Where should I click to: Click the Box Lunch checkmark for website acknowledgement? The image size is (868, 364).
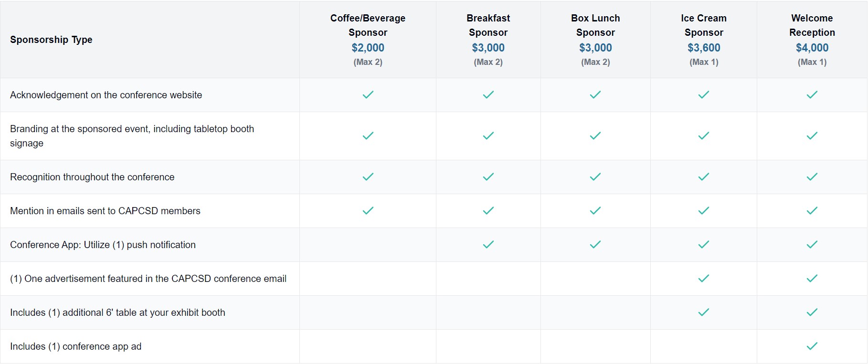tap(595, 95)
